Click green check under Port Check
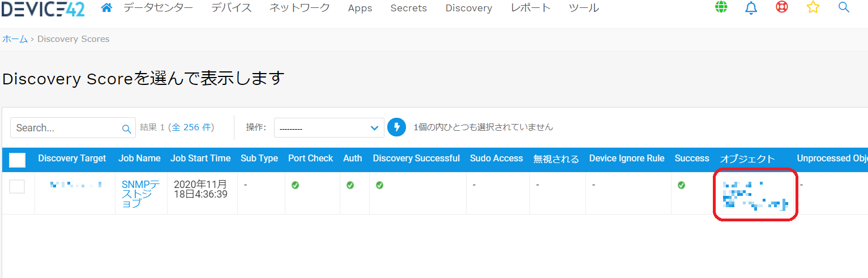The width and height of the screenshot is (868, 278). [x=295, y=185]
